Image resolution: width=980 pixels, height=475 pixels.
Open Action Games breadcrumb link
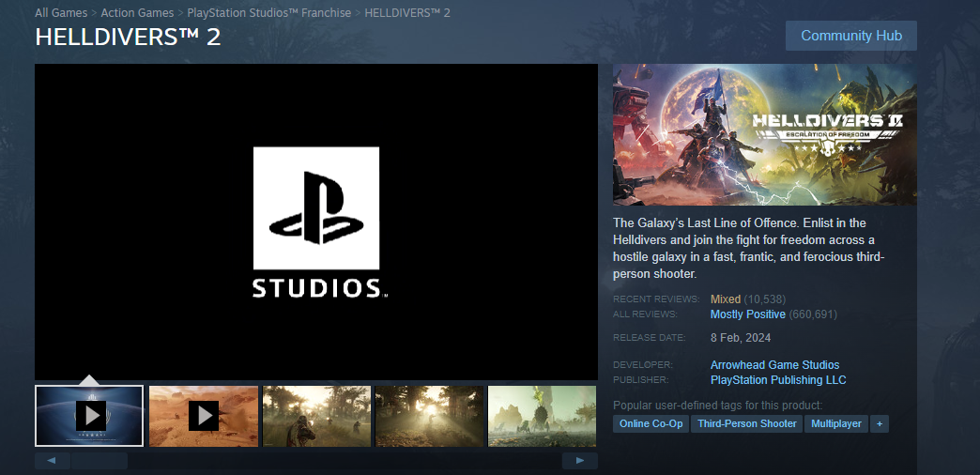(x=137, y=12)
